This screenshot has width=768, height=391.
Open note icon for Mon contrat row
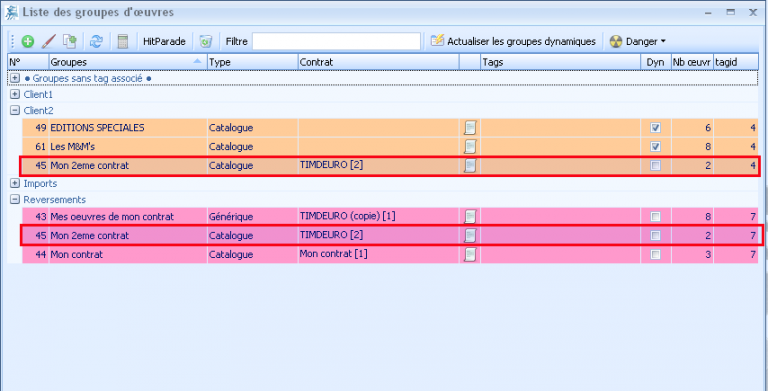[470, 254]
